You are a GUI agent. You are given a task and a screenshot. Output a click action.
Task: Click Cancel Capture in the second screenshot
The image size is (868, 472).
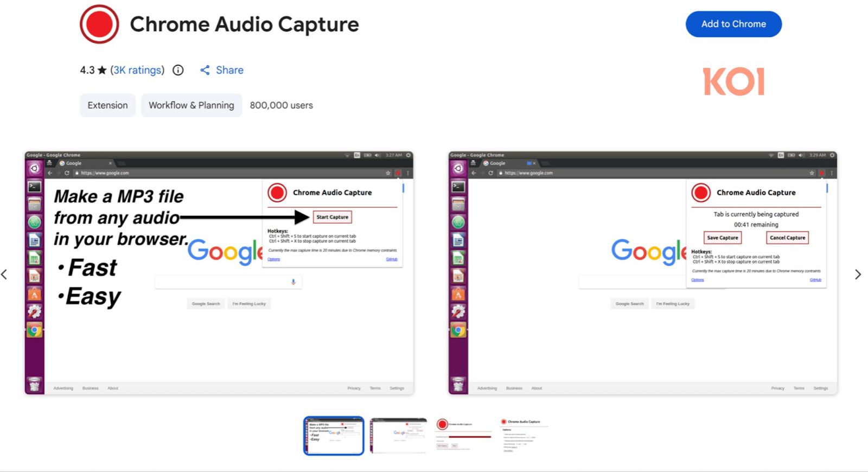point(787,238)
